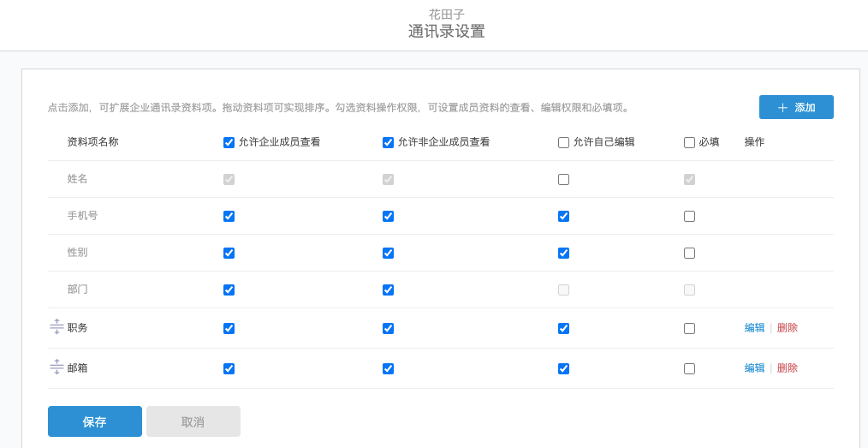
Task: Uncheck 允许企业成员查看 for 手机号
Action: tap(229, 216)
